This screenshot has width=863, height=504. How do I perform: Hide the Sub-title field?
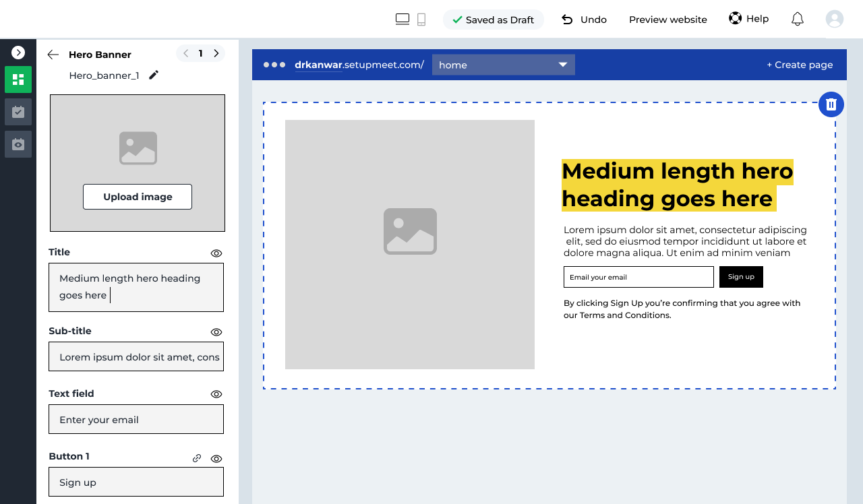tap(216, 332)
